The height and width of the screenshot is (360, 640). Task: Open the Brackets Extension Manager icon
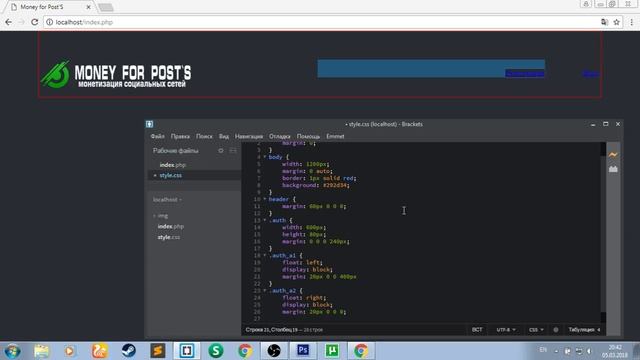[x=613, y=169]
